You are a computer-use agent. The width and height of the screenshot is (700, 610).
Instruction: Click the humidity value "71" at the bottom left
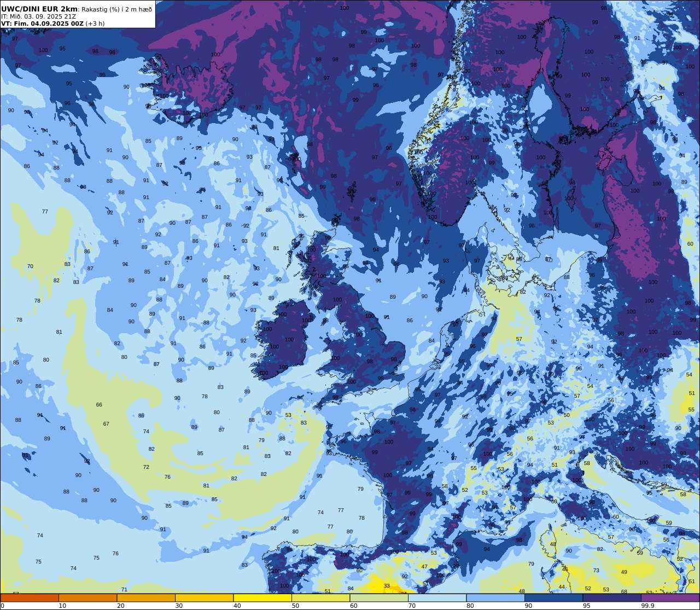point(124,589)
